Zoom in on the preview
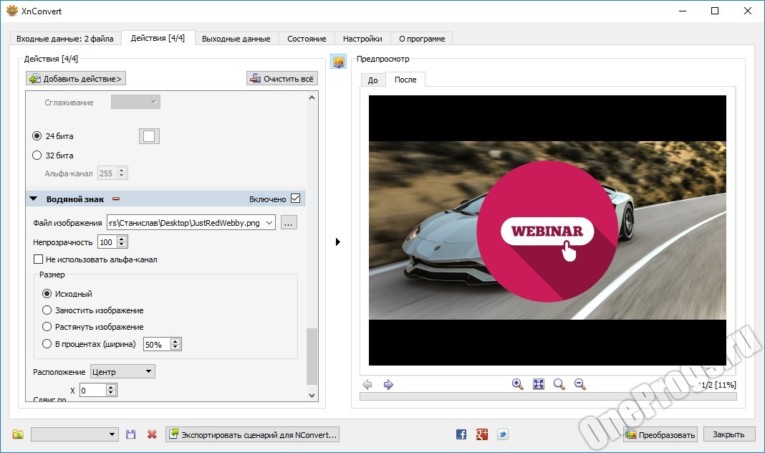 pos(518,384)
